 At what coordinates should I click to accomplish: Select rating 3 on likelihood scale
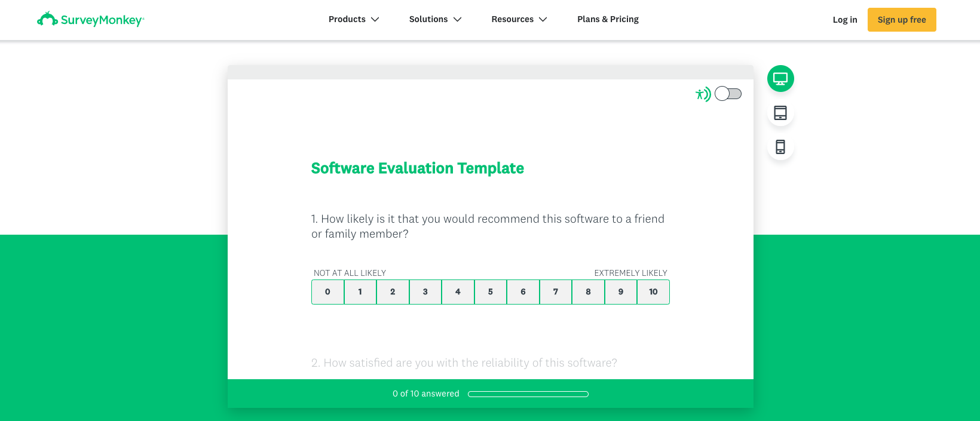point(425,292)
